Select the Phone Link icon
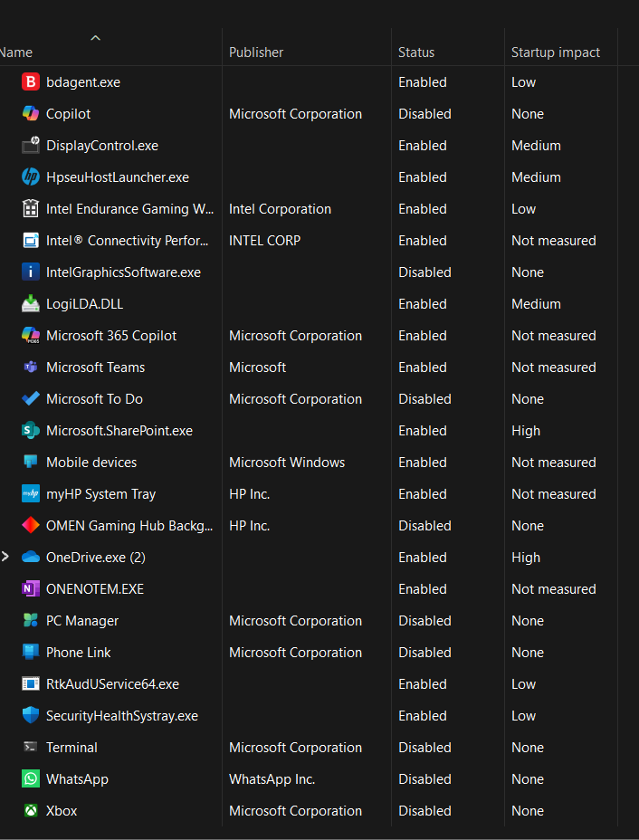This screenshot has width=639, height=840. click(31, 653)
